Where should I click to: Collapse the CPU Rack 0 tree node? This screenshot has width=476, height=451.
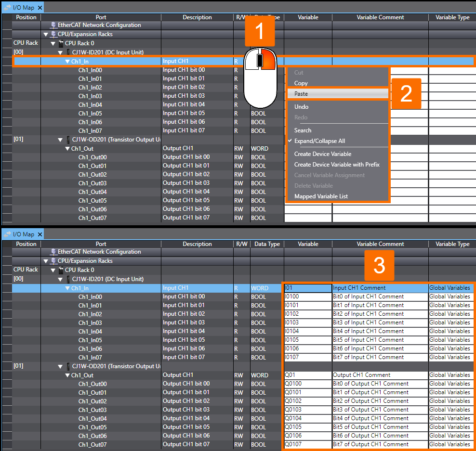click(53, 42)
